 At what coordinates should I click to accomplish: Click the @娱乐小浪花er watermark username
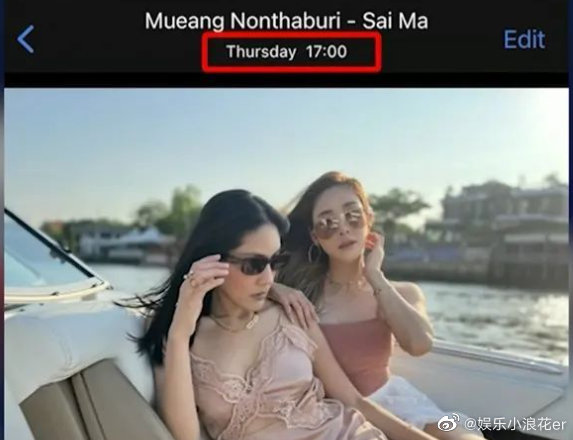pyautogui.click(x=515, y=424)
